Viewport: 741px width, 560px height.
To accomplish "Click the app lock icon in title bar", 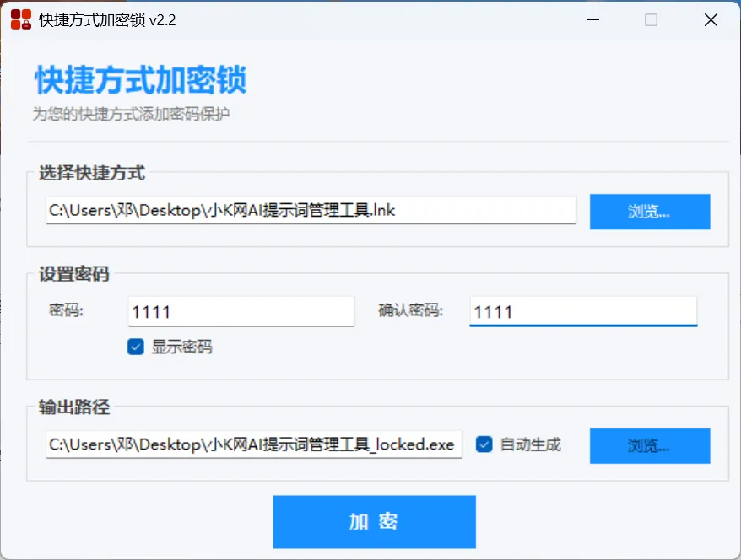I will [x=21, y=20].
